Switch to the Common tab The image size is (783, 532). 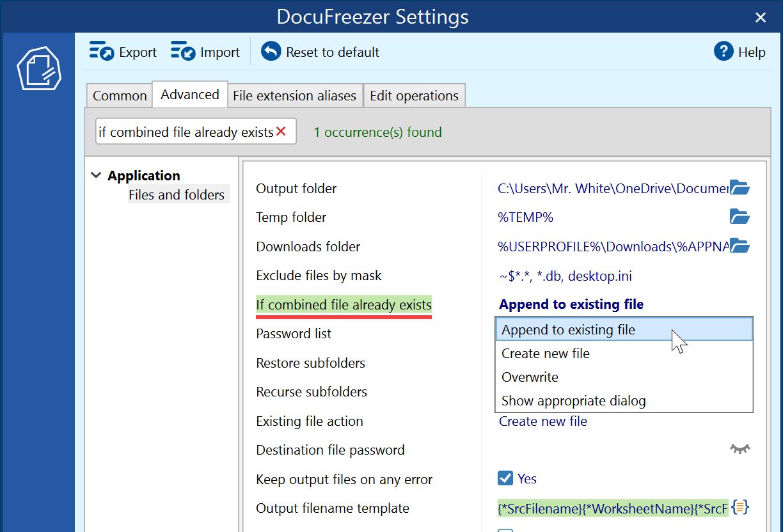pos(119,95)
